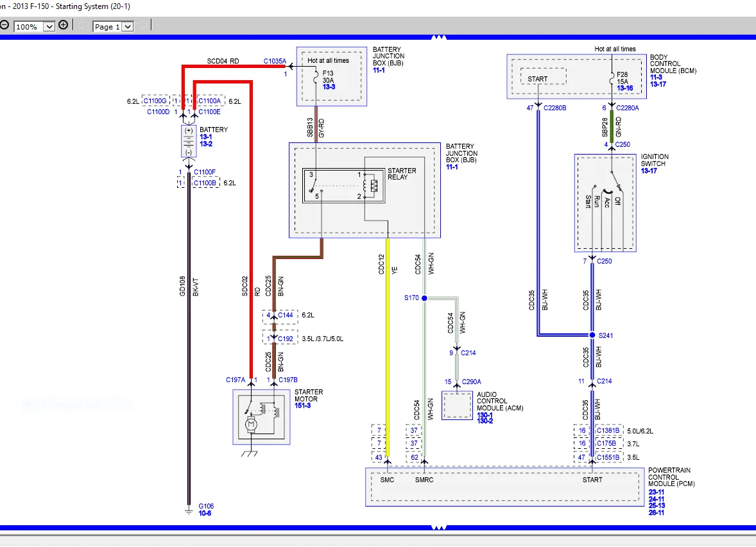Open connector link C1035A
The width and height of the screenshot is (756, 547).
tap(275, 61)
